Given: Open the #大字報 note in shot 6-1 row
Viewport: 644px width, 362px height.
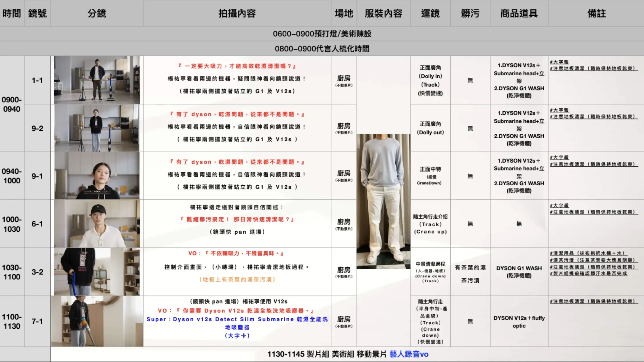Looking at the screenshot, I should pos(559,206).
